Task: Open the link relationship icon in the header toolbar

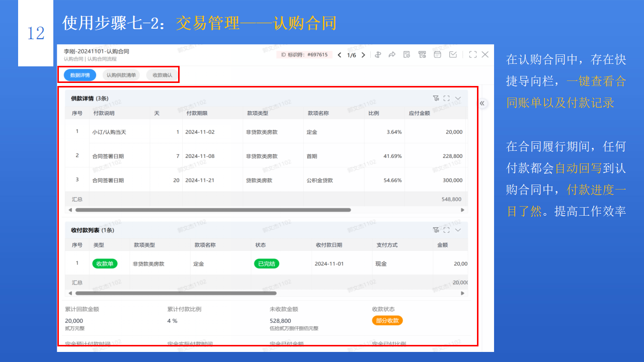Action: click(x=378, y=54)
